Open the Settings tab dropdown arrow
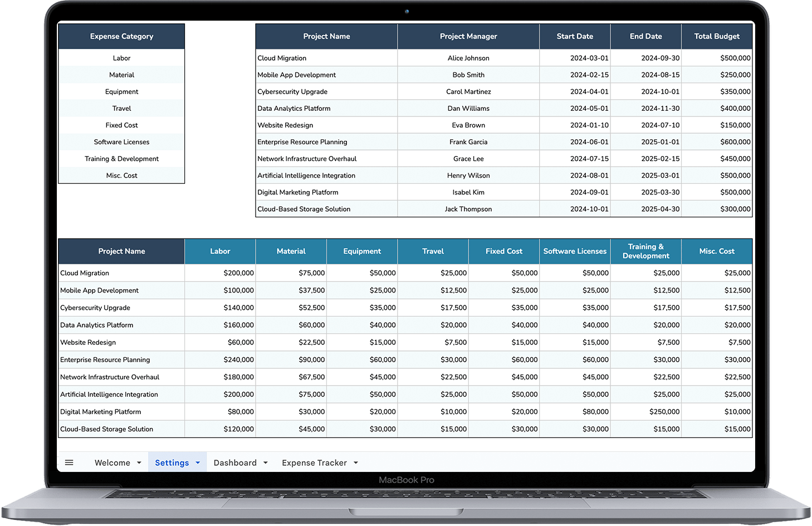812x526 pixels. 198,462
